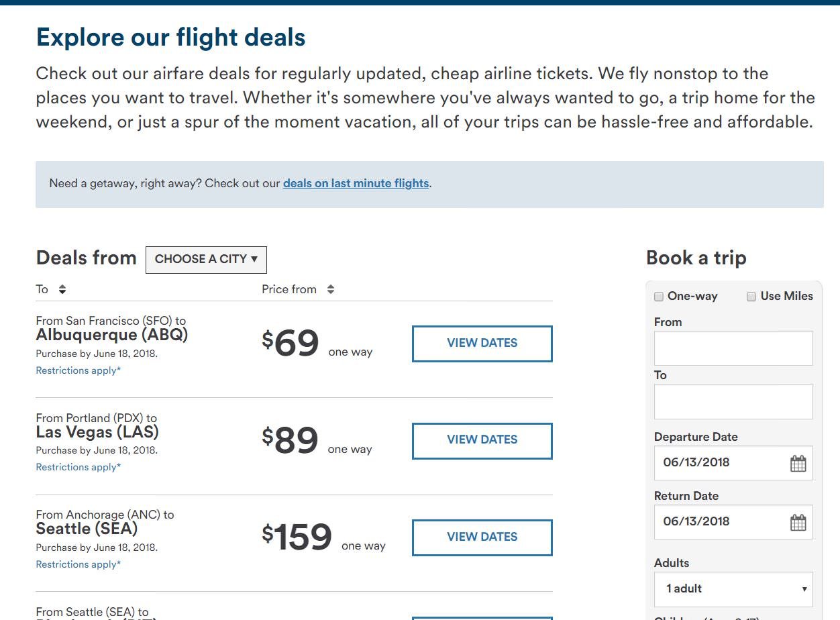Viewport: 840px width, 620px height.
Task: Open Restrictions apply under Albuquerque deal
Action: click(78, 370)
